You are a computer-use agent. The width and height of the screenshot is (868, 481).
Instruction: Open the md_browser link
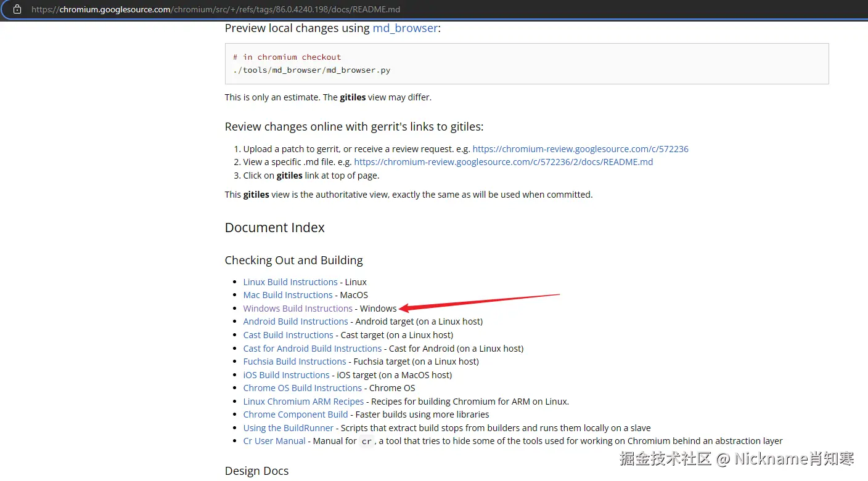click(x=405, y=28)
